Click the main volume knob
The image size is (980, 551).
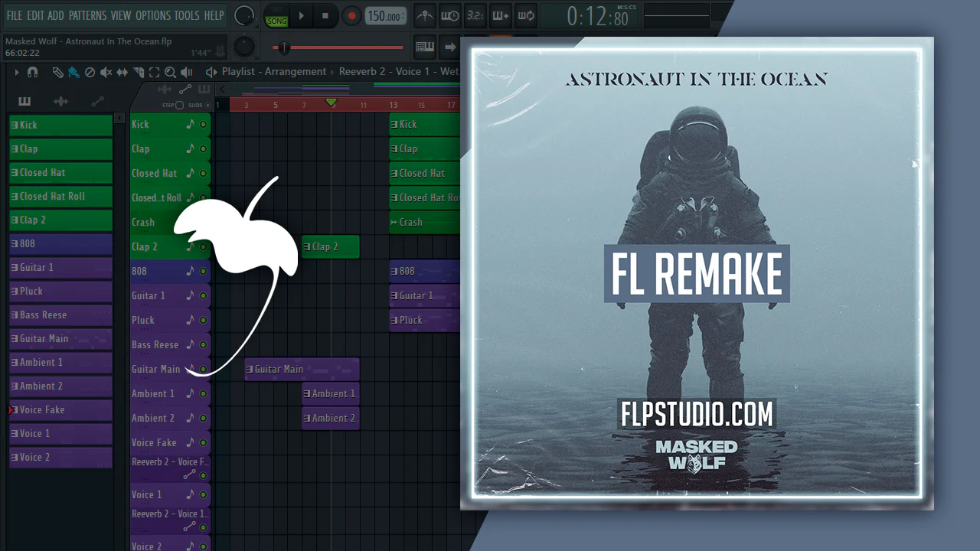pos(244,15)
